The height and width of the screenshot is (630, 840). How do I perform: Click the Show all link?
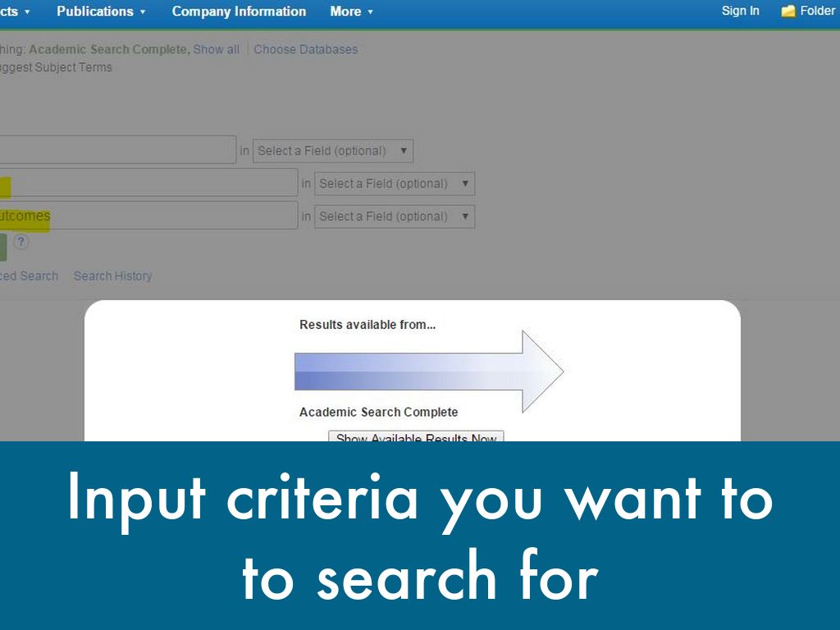pyautogui.click(x=216, y=49)
